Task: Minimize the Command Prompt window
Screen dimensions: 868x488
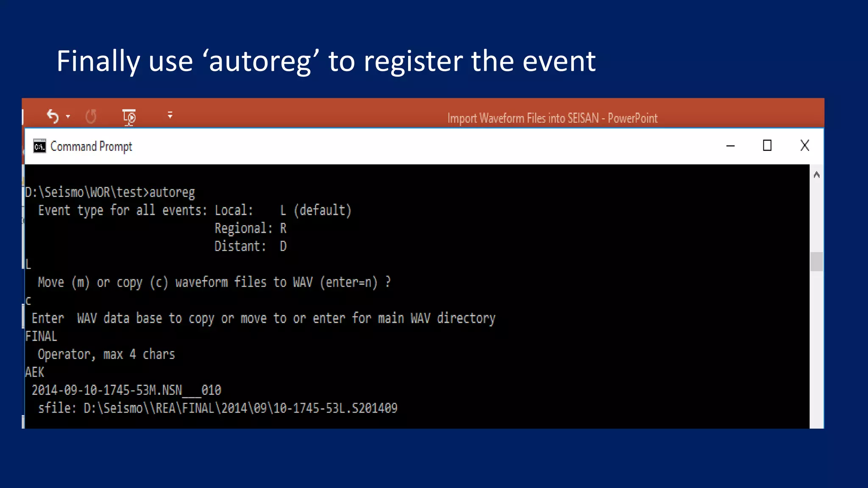Action: click(x=730, y=146)
